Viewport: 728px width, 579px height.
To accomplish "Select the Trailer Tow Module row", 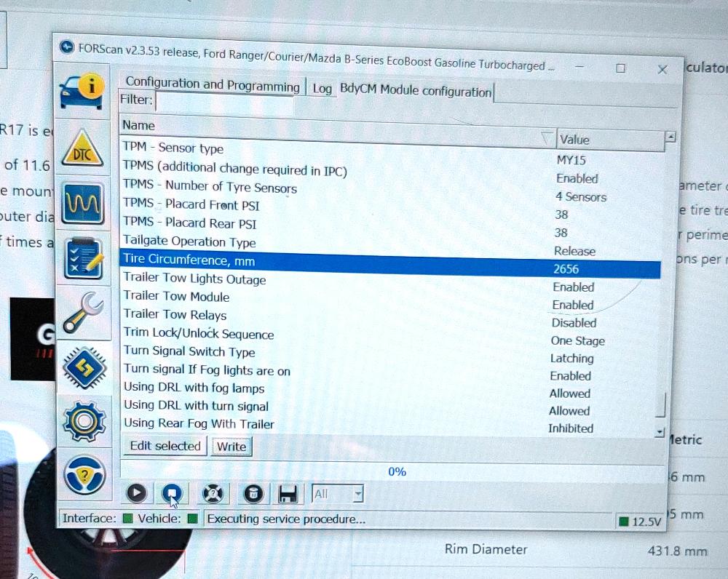I will point(390,300).
